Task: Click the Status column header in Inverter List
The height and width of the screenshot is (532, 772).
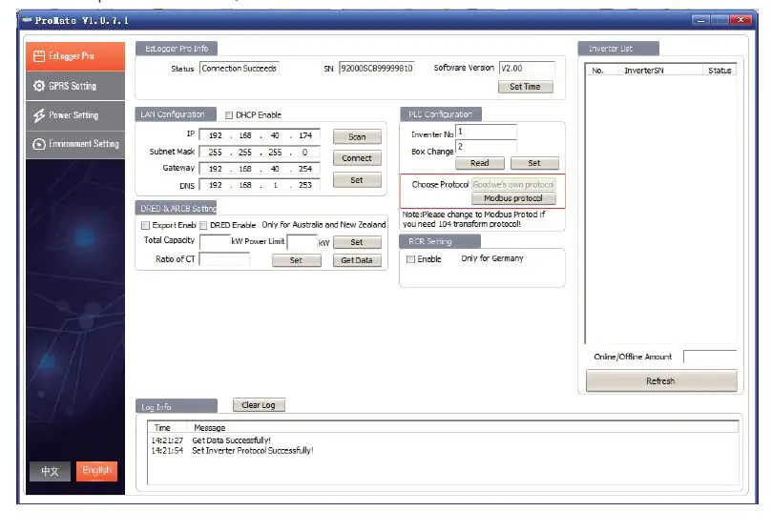Action: coord(720,71)
